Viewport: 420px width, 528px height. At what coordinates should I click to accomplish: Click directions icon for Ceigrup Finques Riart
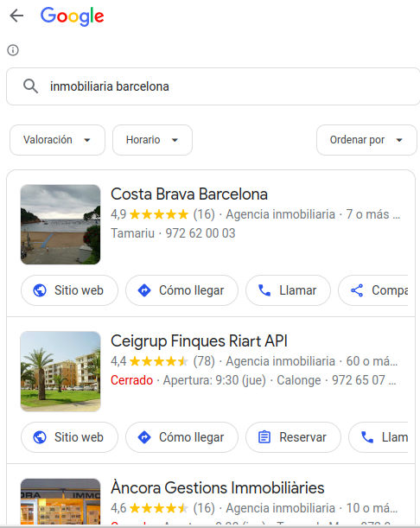144,437
